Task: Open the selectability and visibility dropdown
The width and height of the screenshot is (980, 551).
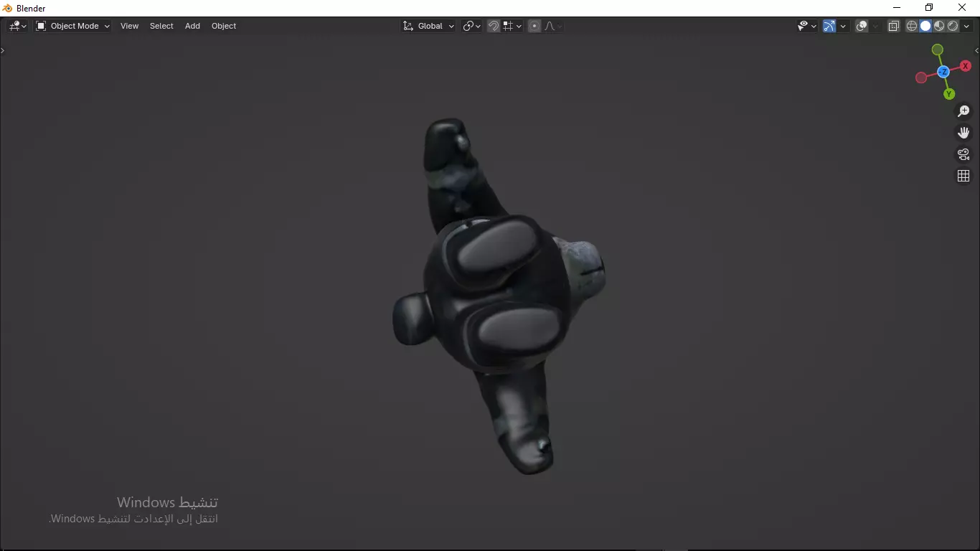Action: (x=807, y=26)
